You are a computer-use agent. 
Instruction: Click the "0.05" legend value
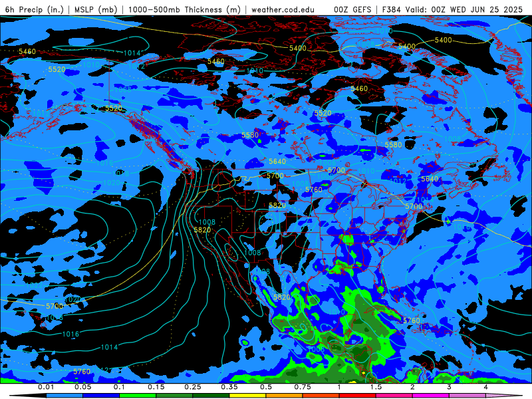(x=82, y=387)
